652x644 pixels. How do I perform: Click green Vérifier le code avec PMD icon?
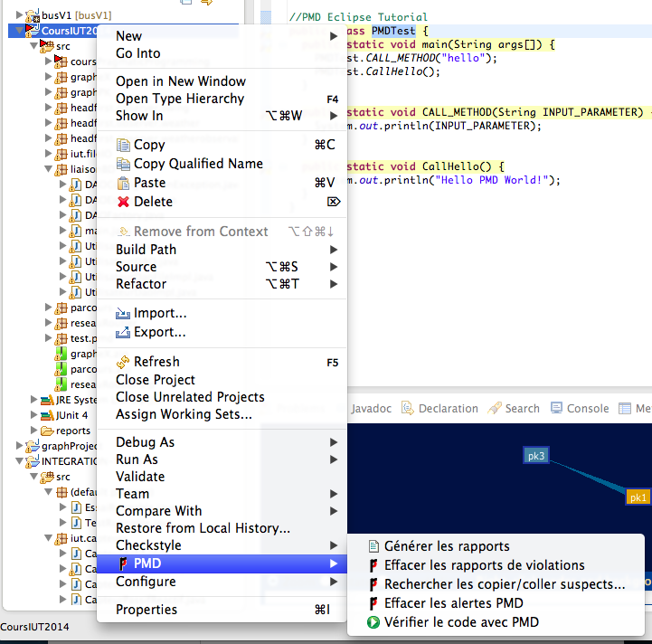coord(373,622)
